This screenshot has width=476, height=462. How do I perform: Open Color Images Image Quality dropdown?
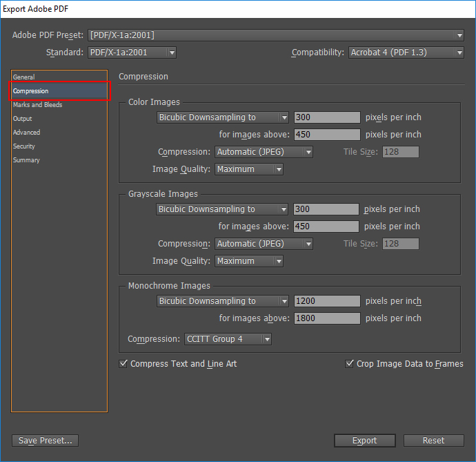click(x=249, y=169)
